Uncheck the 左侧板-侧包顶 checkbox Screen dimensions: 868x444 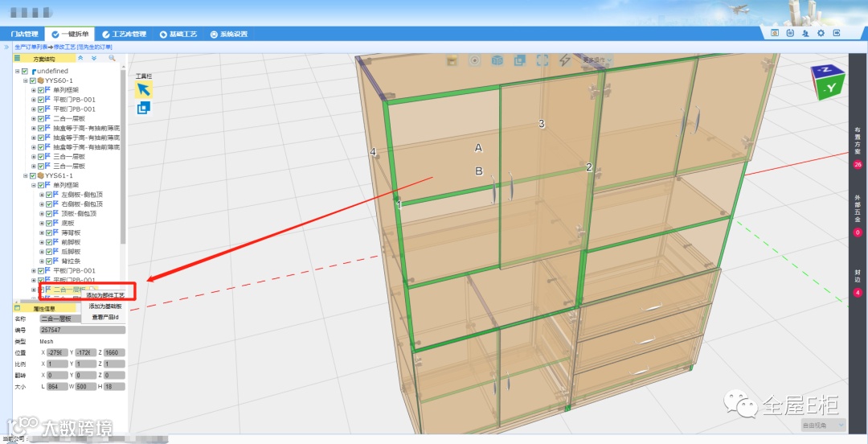49,195
